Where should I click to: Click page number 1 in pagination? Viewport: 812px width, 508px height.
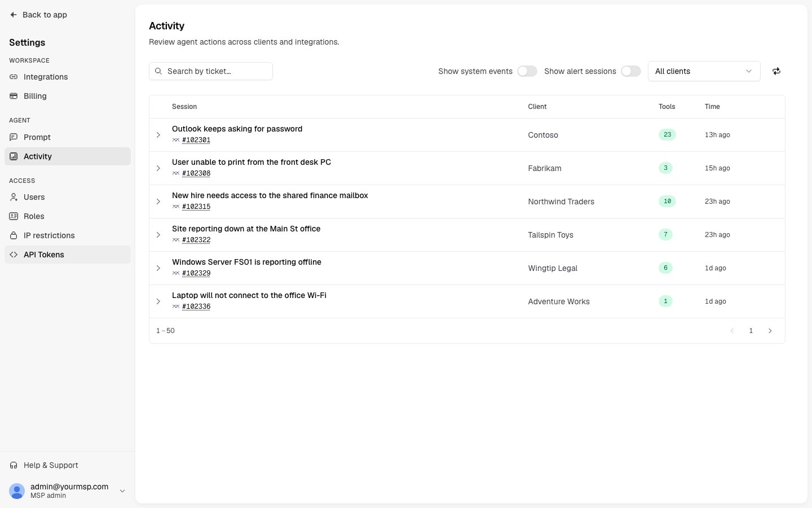click(751, 331)
